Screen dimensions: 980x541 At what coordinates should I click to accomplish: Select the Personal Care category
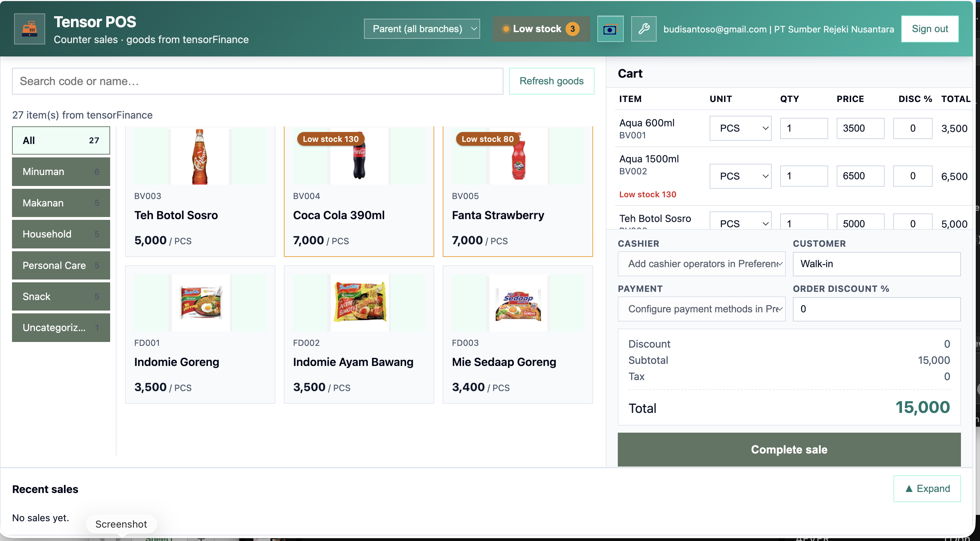point(61,265)
